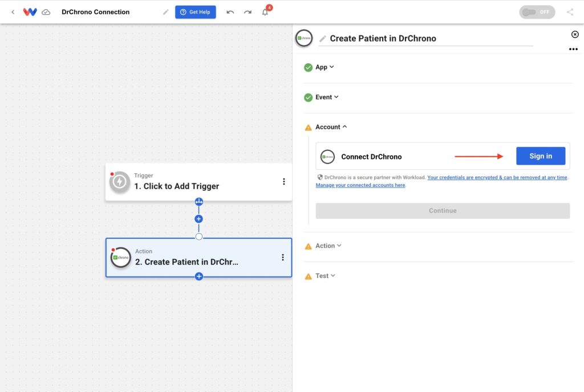
Task: Click the DrChrono Connection title text
Action: (x=96, y=12)
